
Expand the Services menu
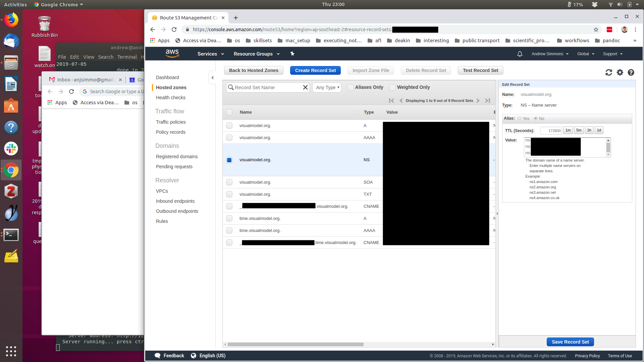click(x=210, y=54)
